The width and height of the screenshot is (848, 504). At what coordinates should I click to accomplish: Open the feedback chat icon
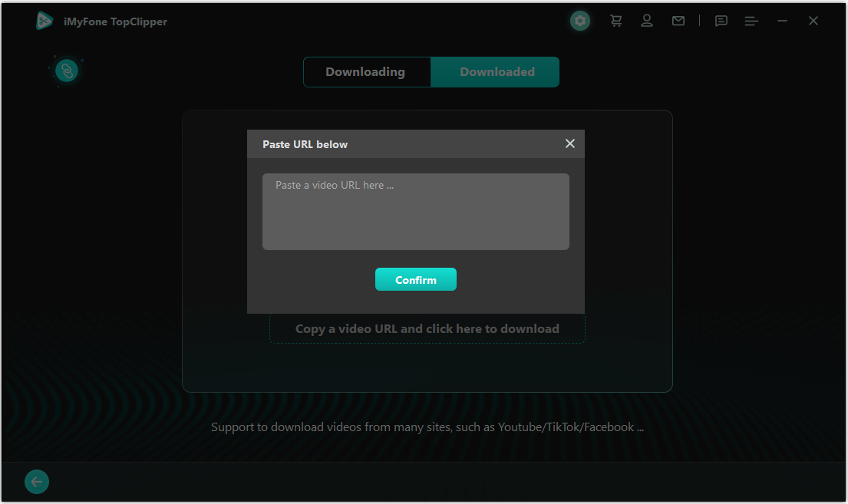[x=721, y=21]
